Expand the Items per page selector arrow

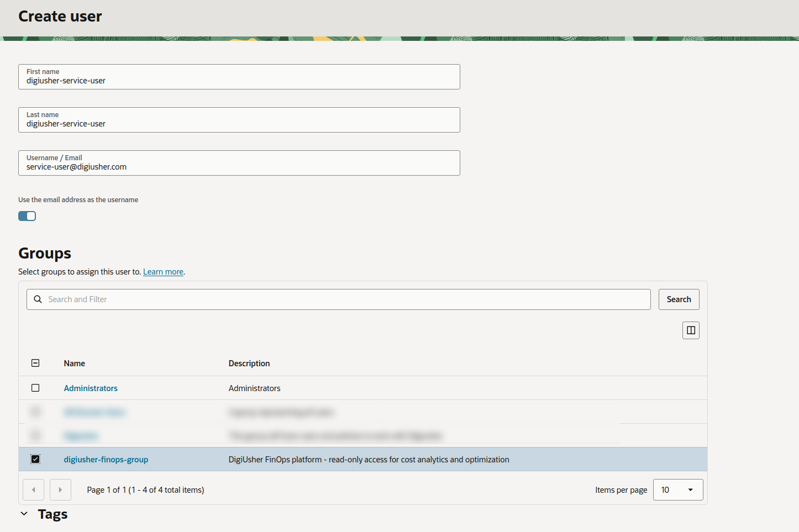[689, 489]
